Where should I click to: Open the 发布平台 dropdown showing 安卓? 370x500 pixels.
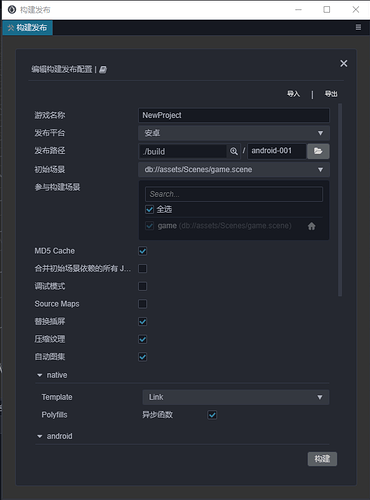(234, 133)
